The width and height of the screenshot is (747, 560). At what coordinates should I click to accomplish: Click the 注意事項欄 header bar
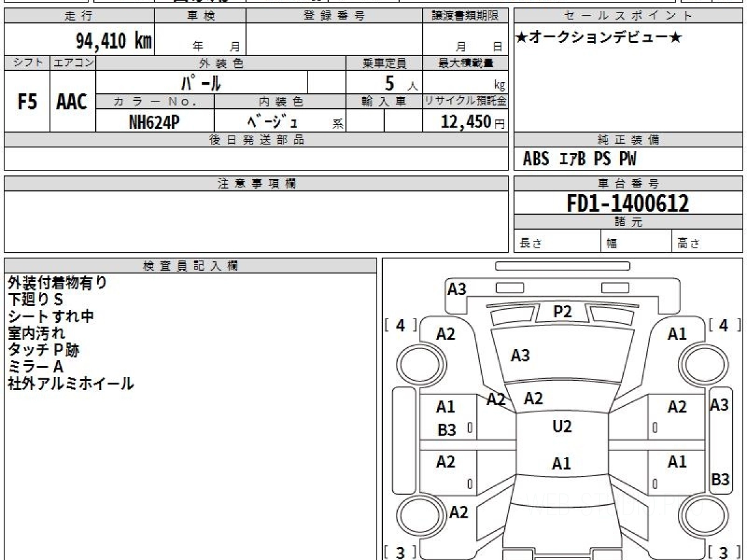(256, 183)
